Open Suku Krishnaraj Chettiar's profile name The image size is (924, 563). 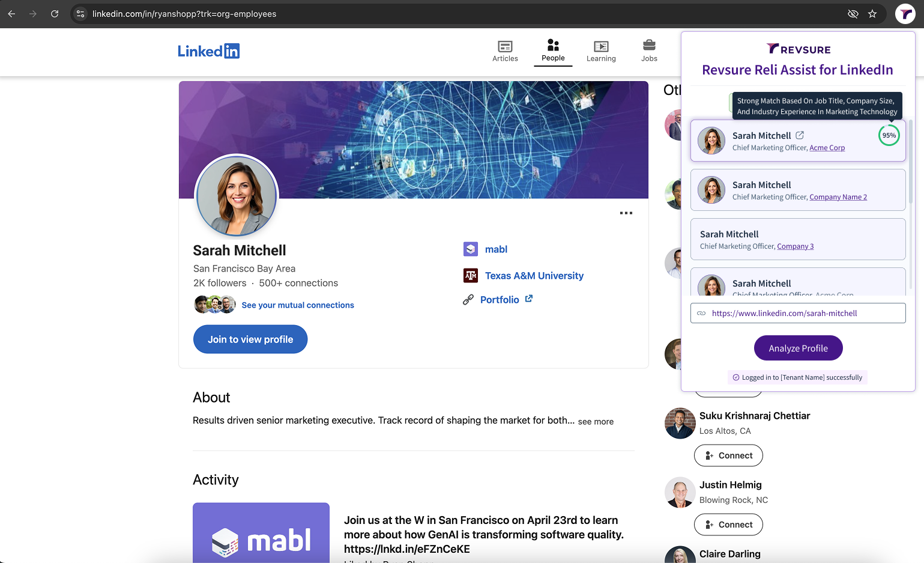(x=755, y=416)
